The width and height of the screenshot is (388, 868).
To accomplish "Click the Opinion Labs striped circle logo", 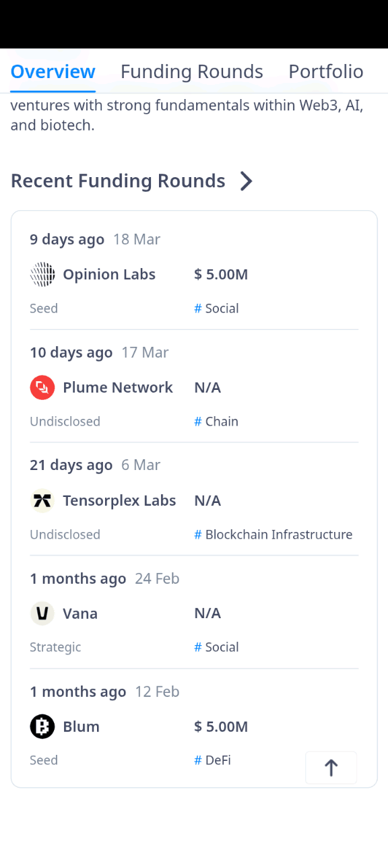I will pos(42,275).
